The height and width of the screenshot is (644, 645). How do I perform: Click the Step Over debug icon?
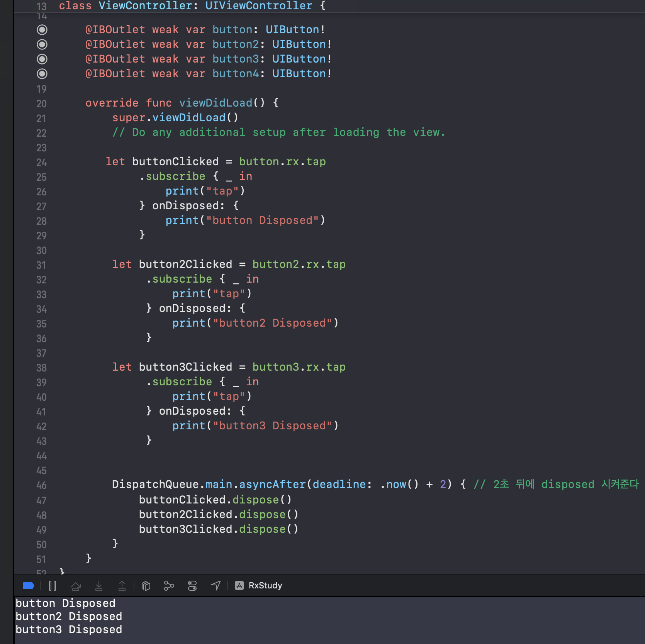point(76,586)
